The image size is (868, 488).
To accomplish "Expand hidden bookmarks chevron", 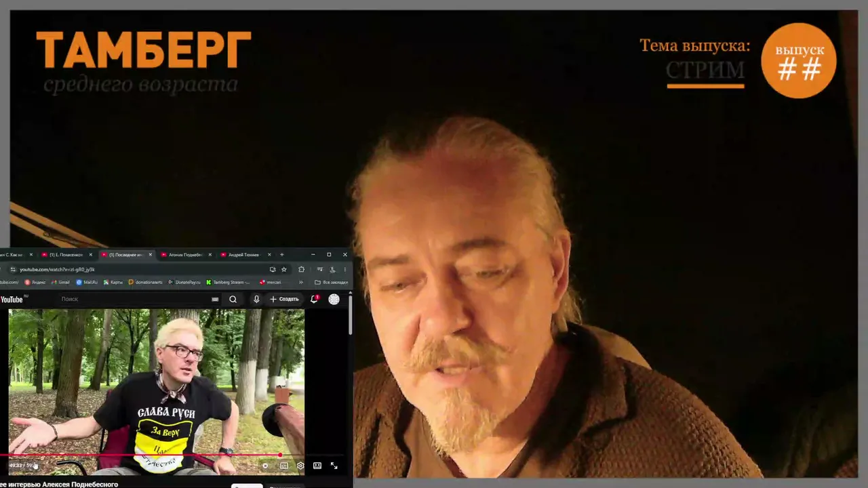I will (301, 282).
